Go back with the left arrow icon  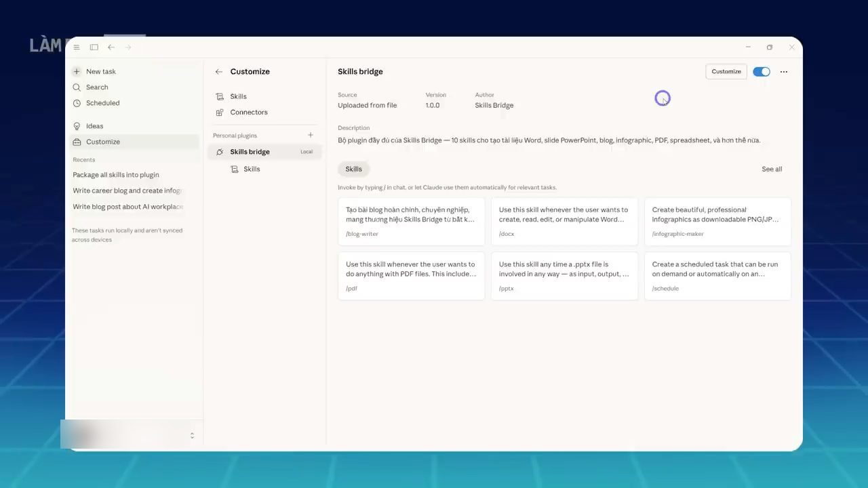click(111, 47)
